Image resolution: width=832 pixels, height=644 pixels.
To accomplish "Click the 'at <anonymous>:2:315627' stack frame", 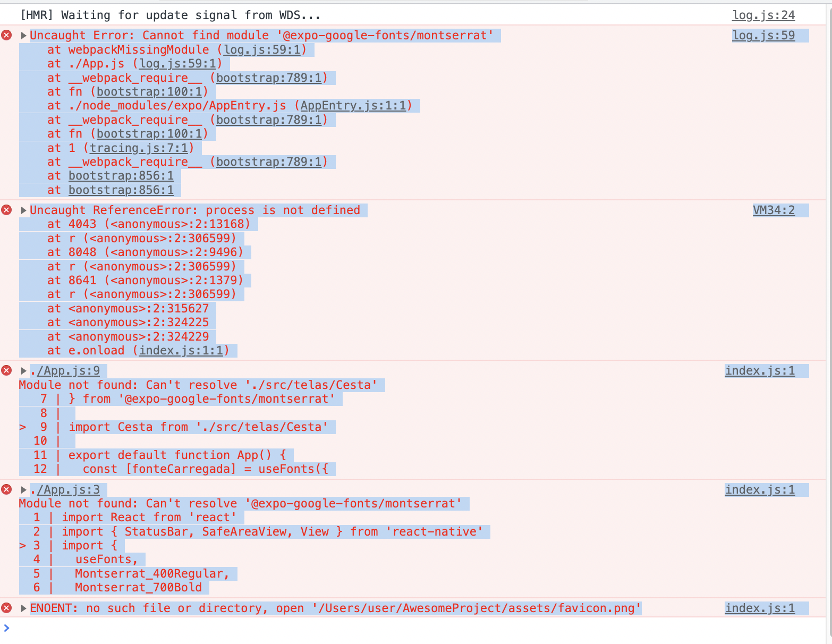I will (x=128, y=309).
